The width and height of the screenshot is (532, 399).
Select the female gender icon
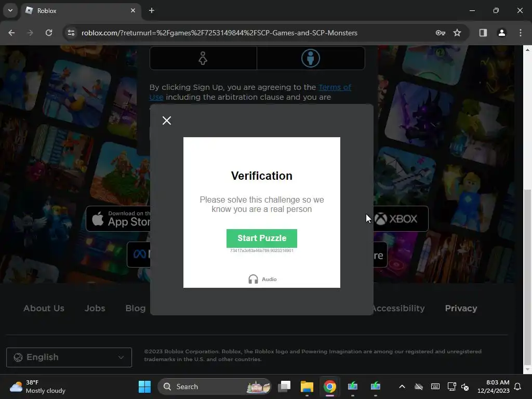[203, 58]
